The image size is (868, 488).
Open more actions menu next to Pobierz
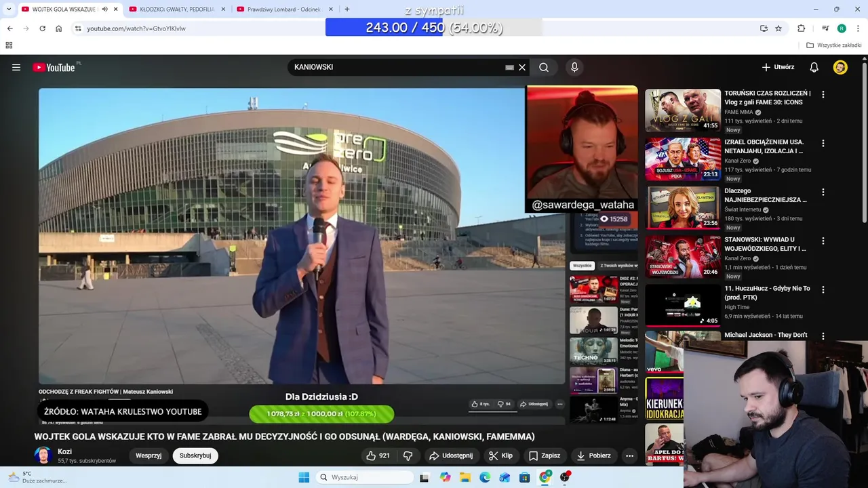[x=629, y=455]
